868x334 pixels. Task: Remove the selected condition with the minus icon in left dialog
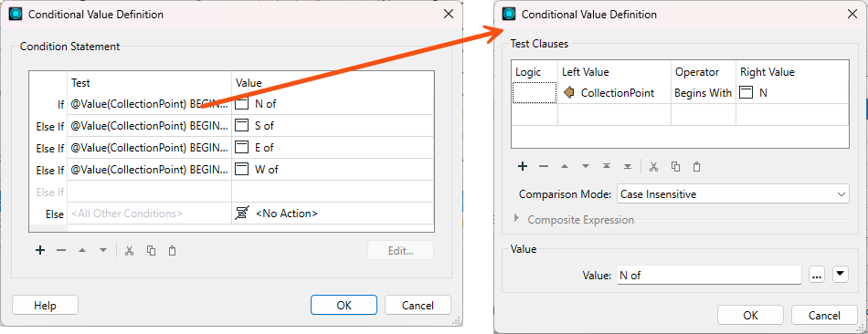click(x=61, y=250)
